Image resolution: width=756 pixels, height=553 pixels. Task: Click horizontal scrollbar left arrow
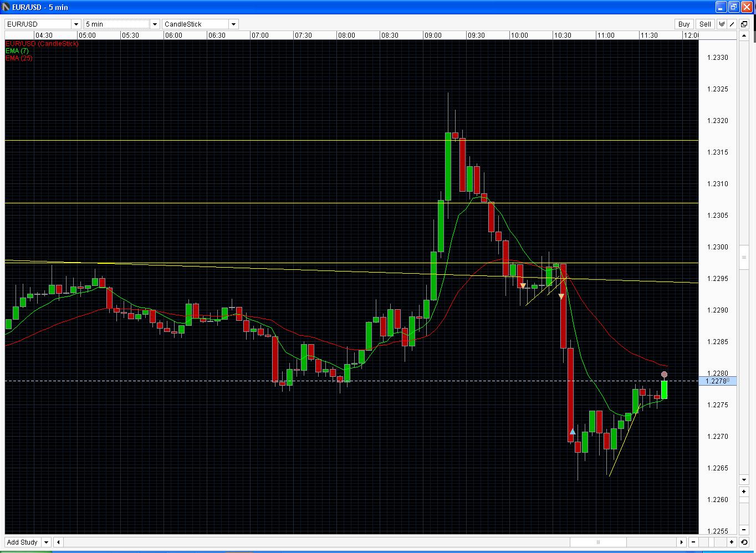tap(58, 542)
